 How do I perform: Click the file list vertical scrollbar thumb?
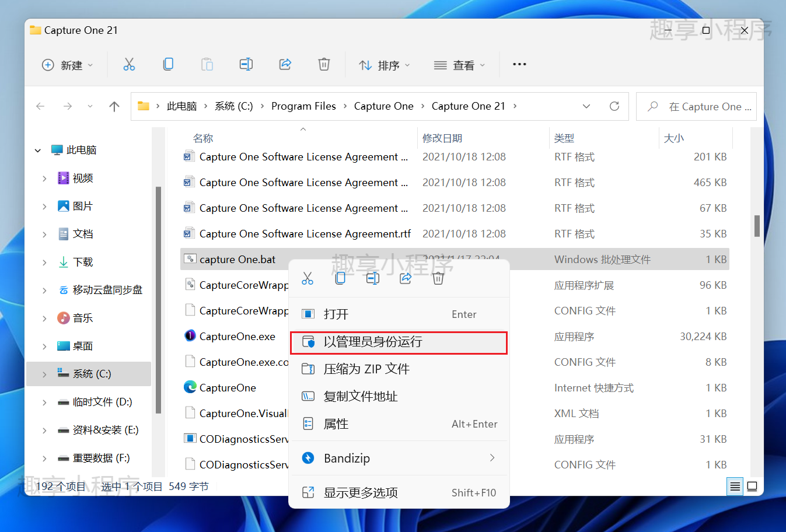click(x=757, y=226)
